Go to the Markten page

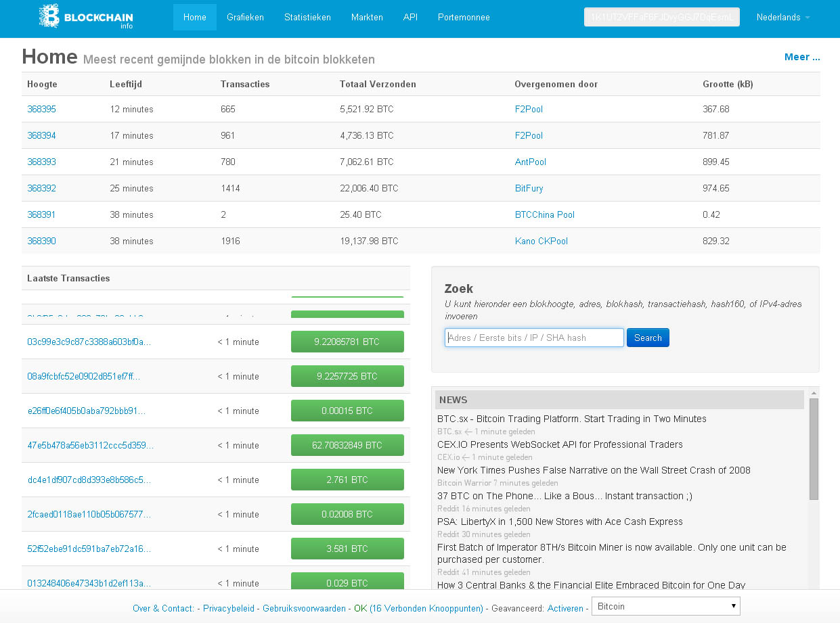tap(367, 17)
